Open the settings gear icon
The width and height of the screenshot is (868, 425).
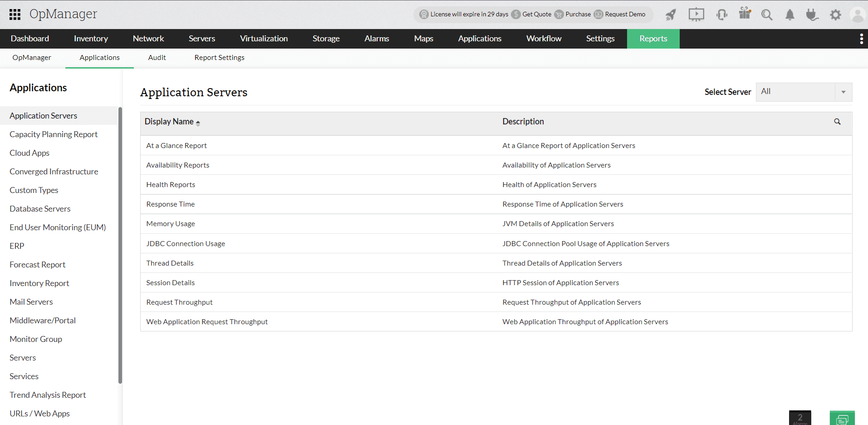pos(836,15)
